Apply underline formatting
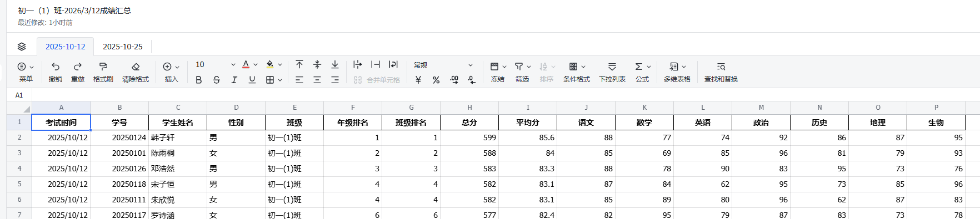The width and height of the screenshot is (980, 219). (252, 80)
